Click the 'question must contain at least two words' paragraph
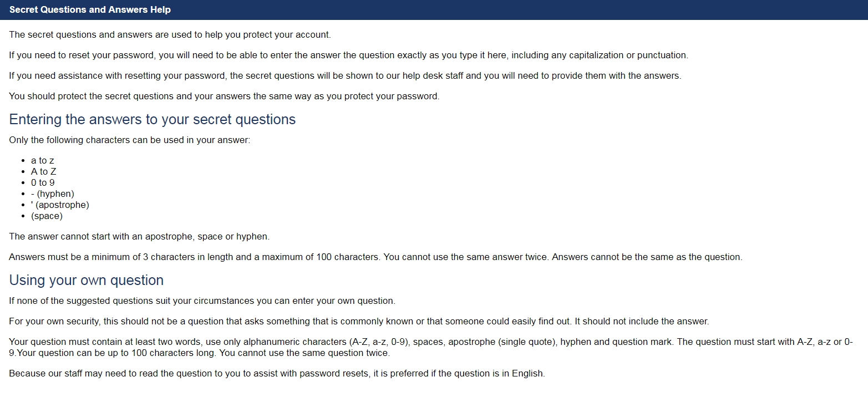The width and height of the screenshot is (868, 397). tap(431, 347)
